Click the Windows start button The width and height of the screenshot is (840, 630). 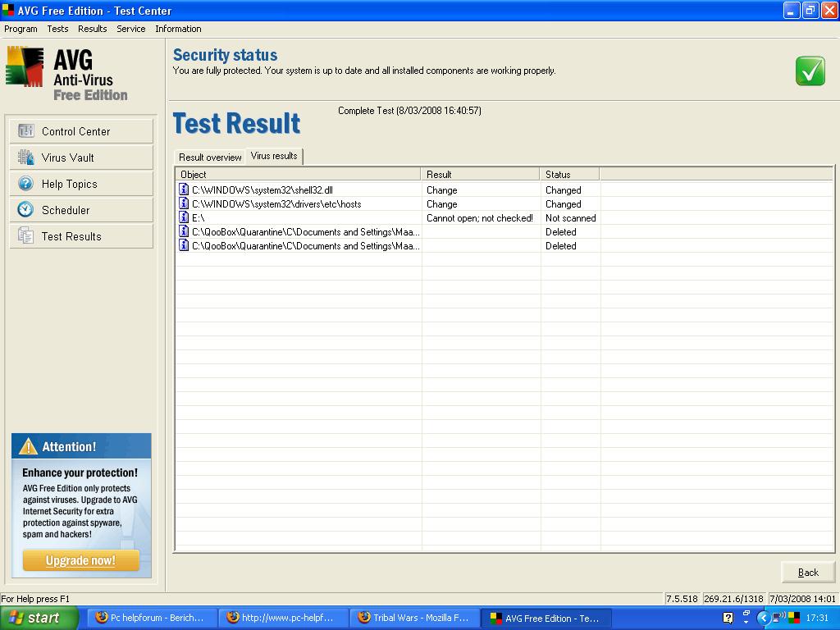pyautogui.click(x=39, y=618)
